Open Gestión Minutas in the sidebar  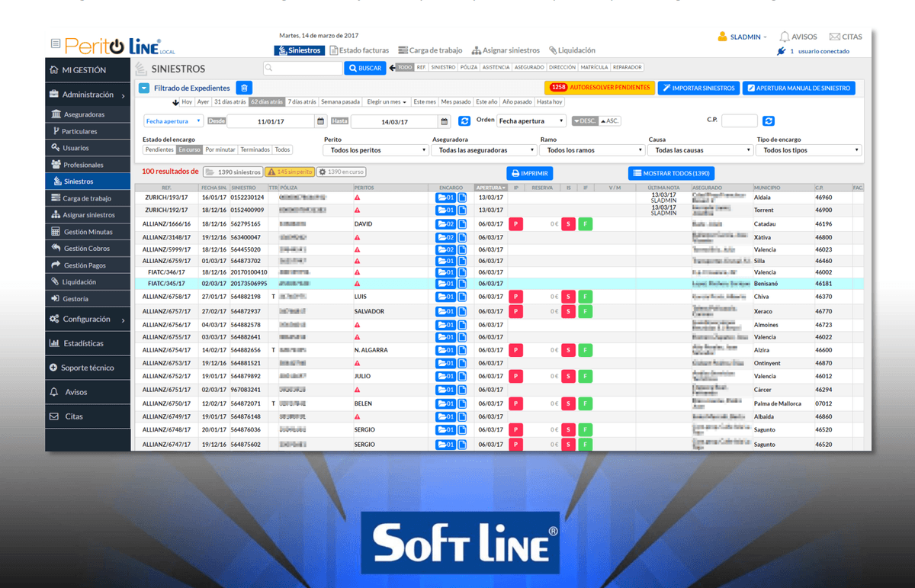(x=88, y=232)
